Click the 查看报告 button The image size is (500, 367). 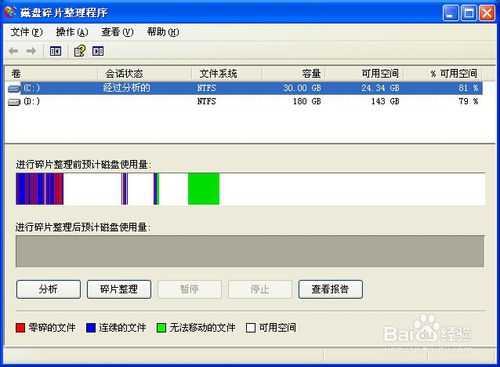[x=330, y=289]
